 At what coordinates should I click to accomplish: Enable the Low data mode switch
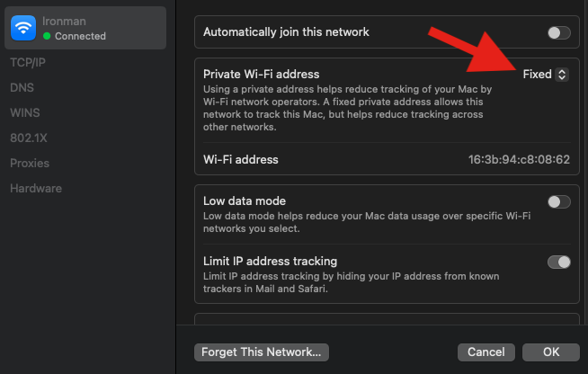point(558,201)
